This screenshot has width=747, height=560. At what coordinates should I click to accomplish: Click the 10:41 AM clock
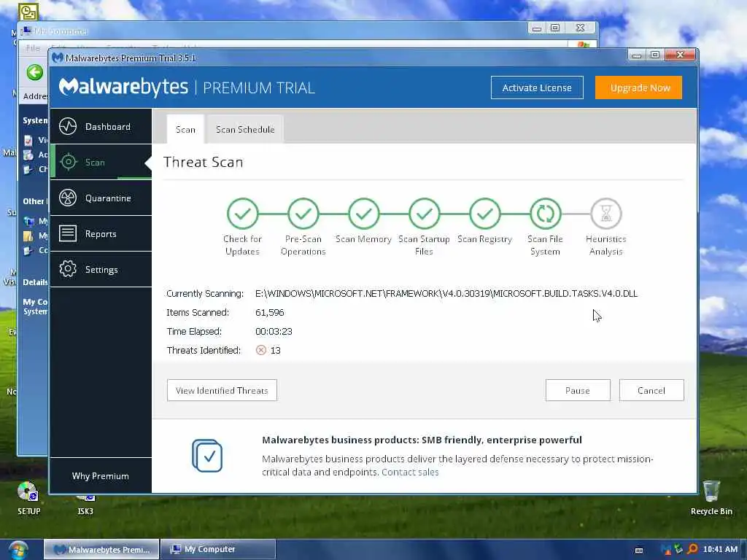click(720, 550)
